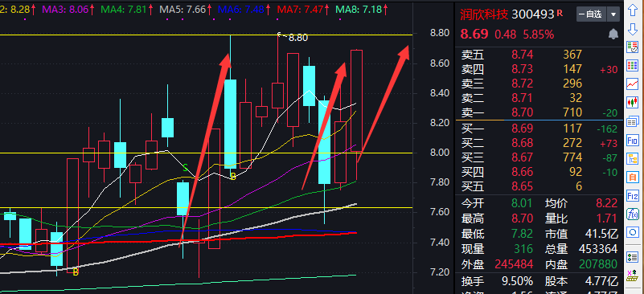Select the MA7 7.47 indicator label
The height and width of the screenshot is (294, 644).
[x=301, y=9]
